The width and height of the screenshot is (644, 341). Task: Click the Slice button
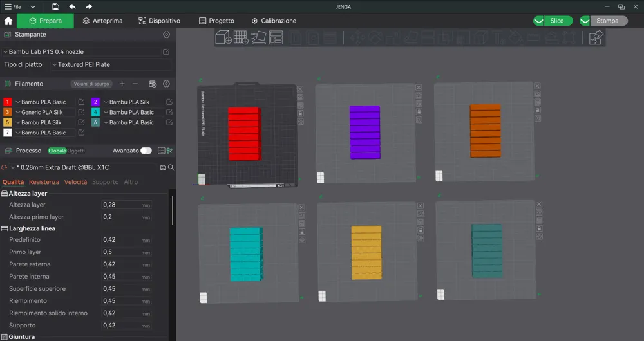coord(557,21)
